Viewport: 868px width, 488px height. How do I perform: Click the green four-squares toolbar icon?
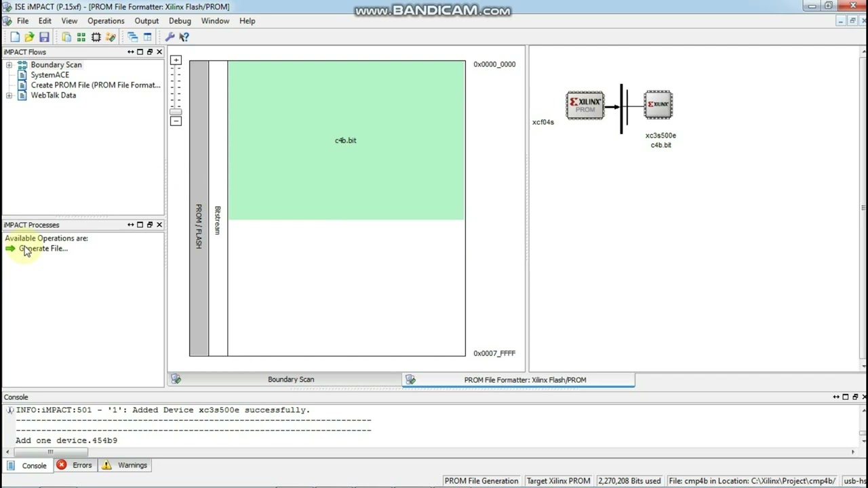(x=81, y=37)
